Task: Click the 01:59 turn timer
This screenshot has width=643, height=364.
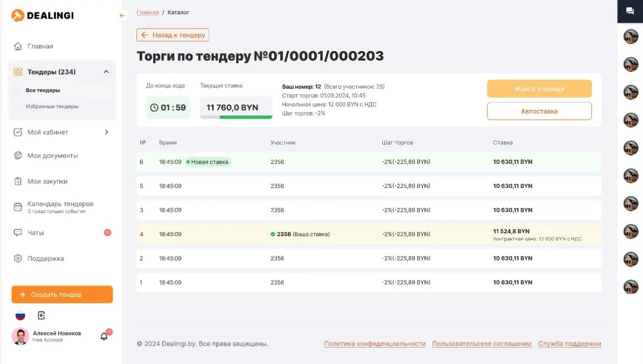Action: [168, 108]
